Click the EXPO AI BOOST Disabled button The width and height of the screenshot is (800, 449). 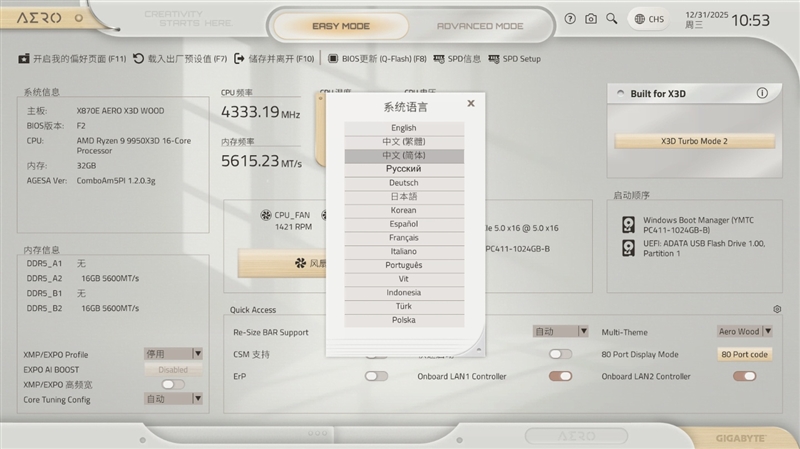[173, 369]
